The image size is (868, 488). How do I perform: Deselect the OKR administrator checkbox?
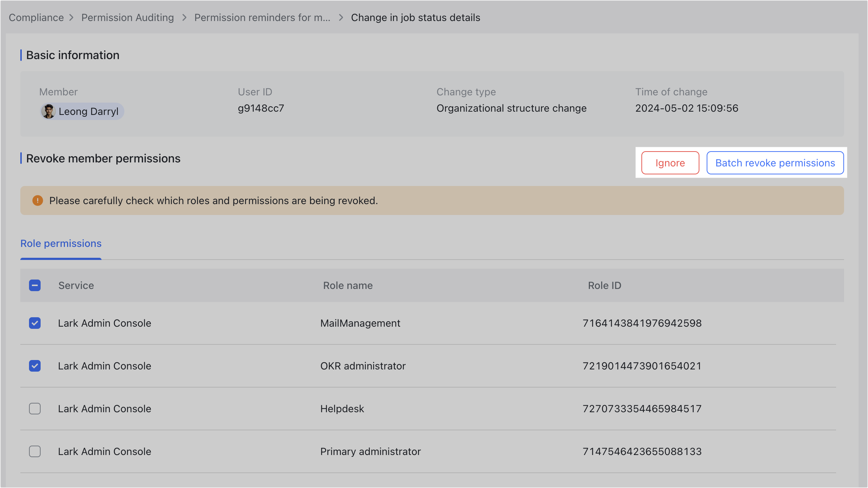click(x=34, y=366)
